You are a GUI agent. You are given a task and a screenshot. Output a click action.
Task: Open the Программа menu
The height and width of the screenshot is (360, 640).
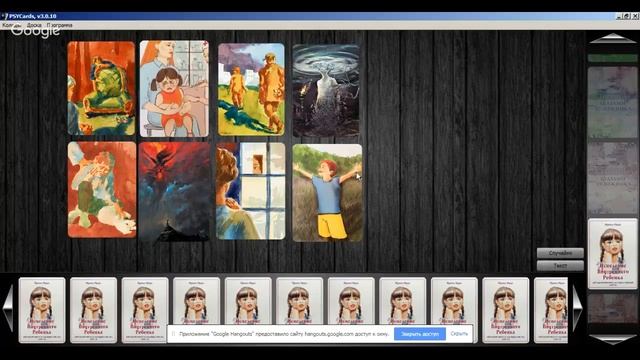(x=60, y=25)
